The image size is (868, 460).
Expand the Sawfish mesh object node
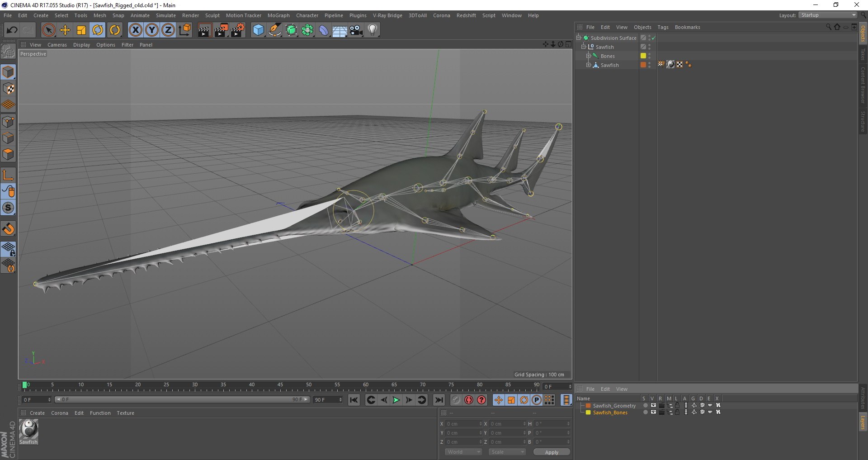589,65
